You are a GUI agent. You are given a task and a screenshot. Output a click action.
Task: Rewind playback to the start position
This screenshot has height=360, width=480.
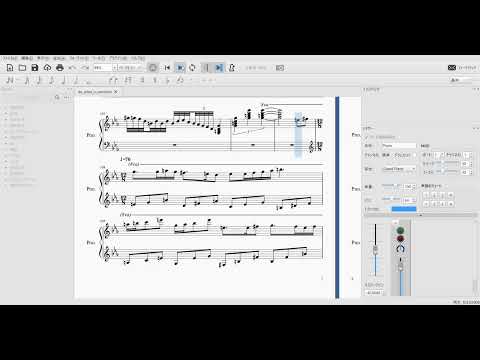tap(167, 68)
